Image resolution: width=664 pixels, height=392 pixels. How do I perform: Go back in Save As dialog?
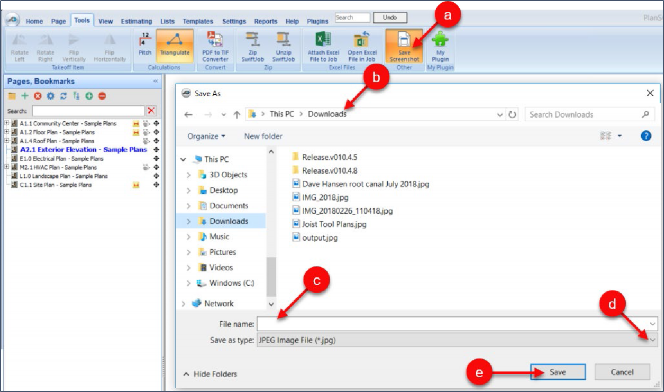(188, 115)
